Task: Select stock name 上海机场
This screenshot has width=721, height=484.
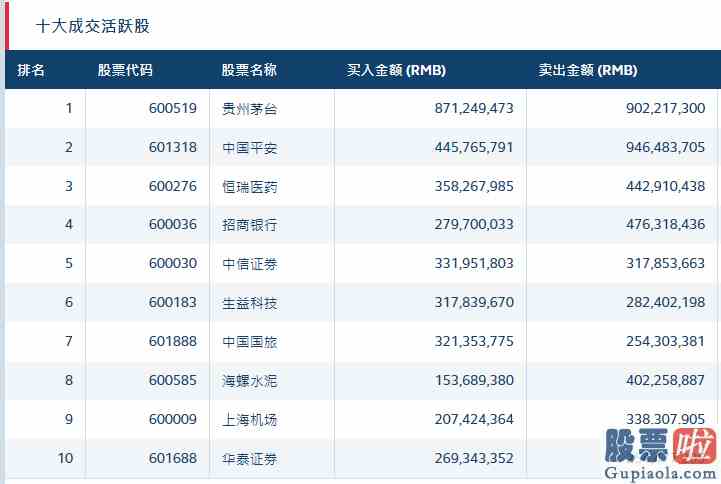Action: click(250, 420)
